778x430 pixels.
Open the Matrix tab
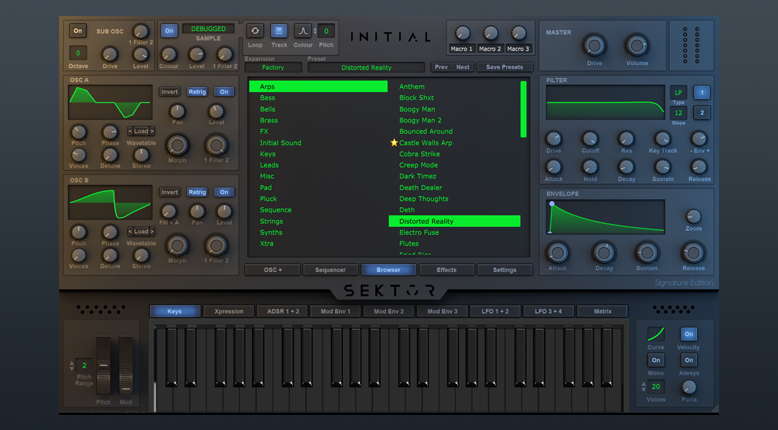[602, 311]
